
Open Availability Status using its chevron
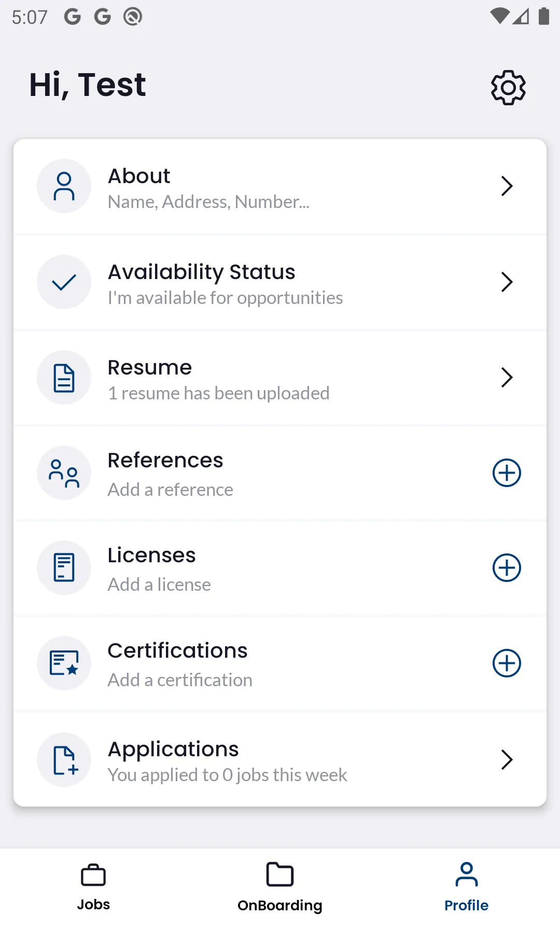(507, 282)
